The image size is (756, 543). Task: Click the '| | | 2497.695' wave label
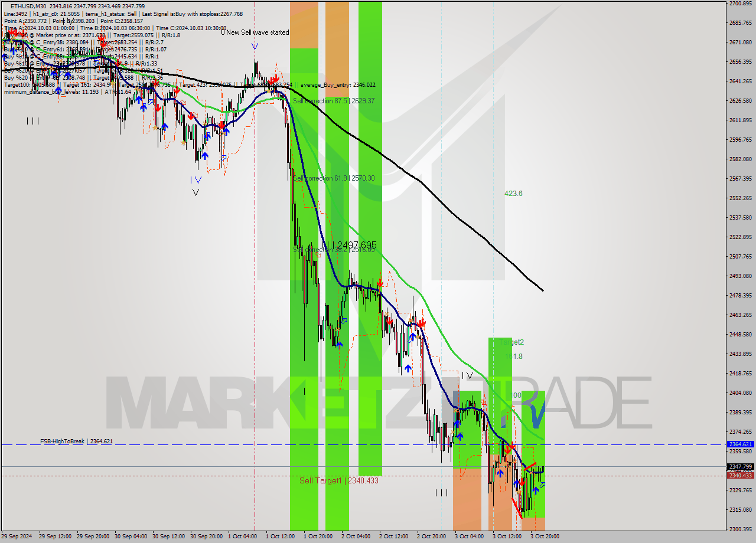pyautogui.click(x=349, y=245)
